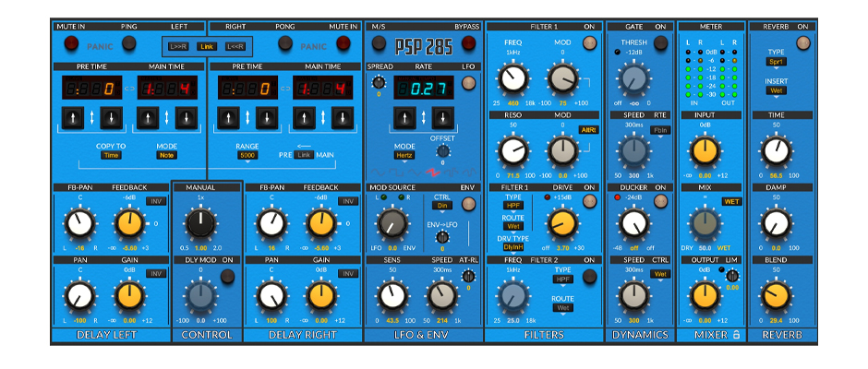Click the Gate THRESH knob
Screen dimensions: 868x369
(634, 79)
